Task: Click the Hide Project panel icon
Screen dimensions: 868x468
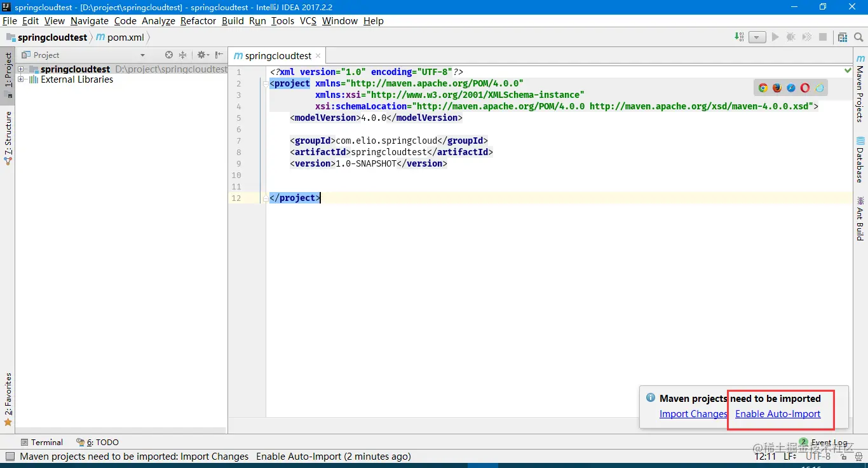Action: tap(219, 55)
